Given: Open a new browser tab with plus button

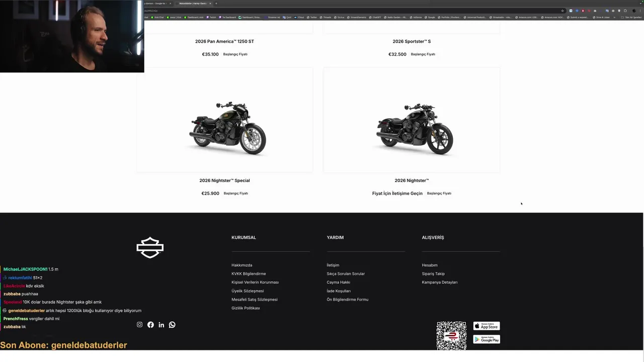Looking at the screenshot, I should (x=216, y=4).
